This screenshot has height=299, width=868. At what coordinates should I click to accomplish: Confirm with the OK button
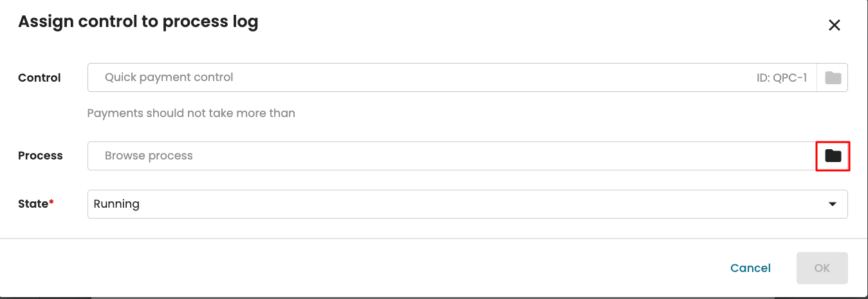tap(822, 268)
